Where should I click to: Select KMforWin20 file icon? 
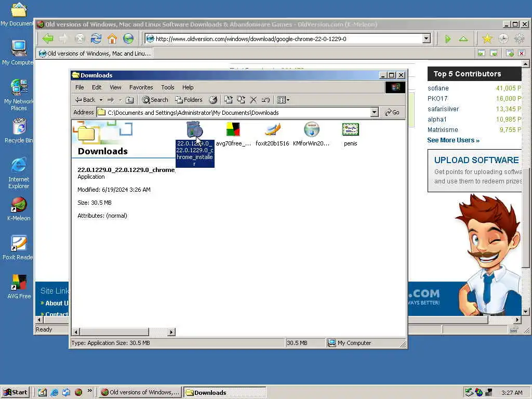pyautogui.click(x=312, y=129)
